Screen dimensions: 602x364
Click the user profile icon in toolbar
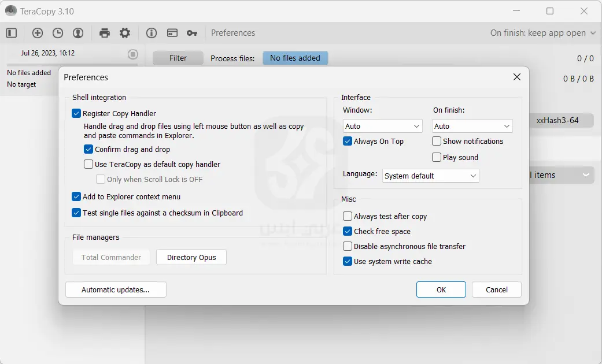[x=78, y=33]
